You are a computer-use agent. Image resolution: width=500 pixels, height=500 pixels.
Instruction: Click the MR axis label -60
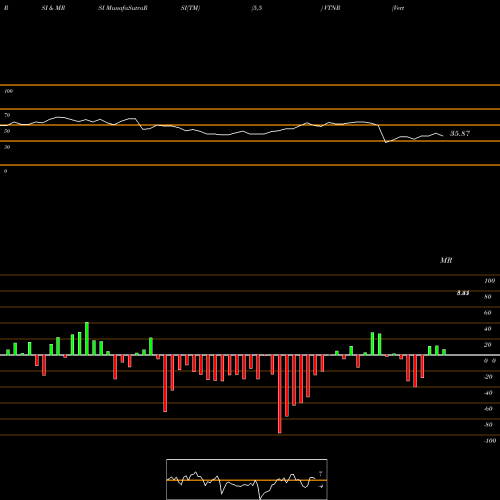pyautogui.click(x=488, y=409)
